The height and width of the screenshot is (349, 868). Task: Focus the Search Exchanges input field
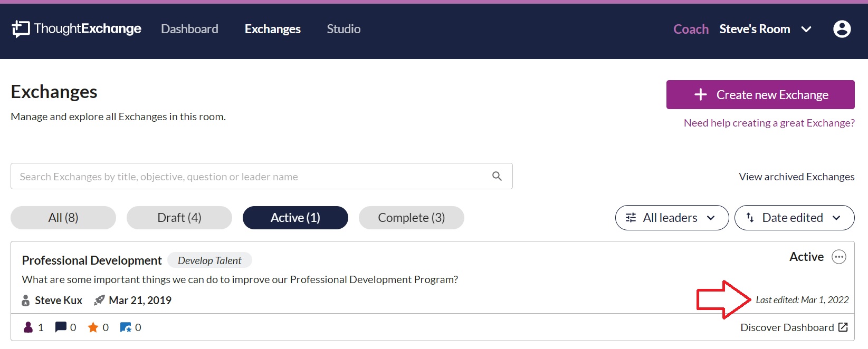coord(262,176)
